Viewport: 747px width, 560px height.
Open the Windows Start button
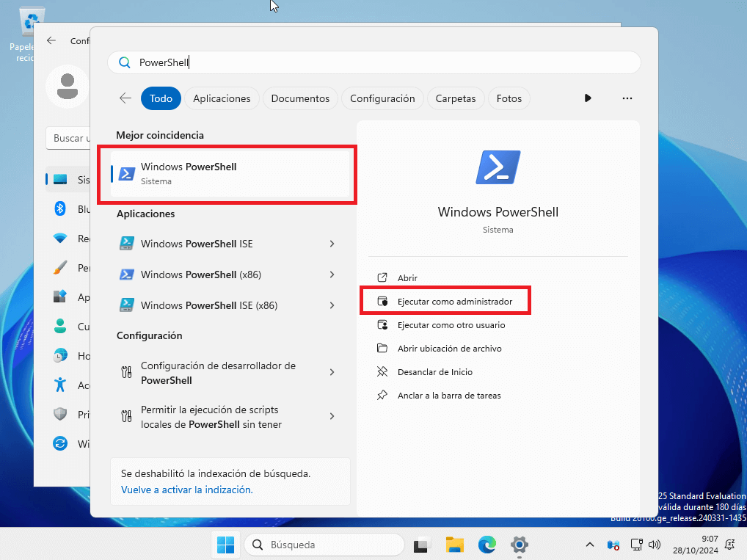coord(225,545)
